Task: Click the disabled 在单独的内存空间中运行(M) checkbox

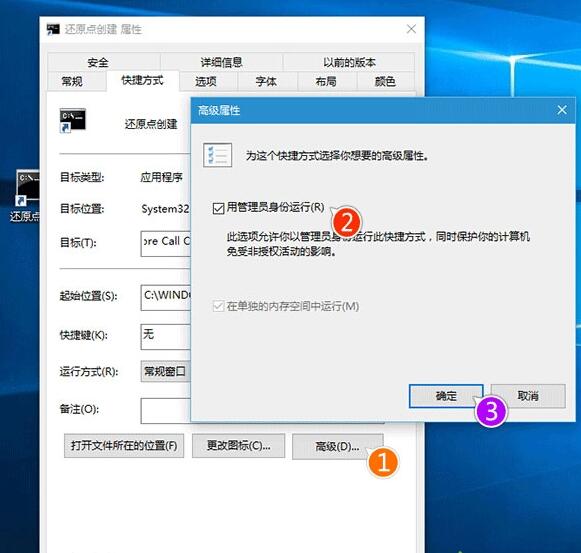Action: 218,306
